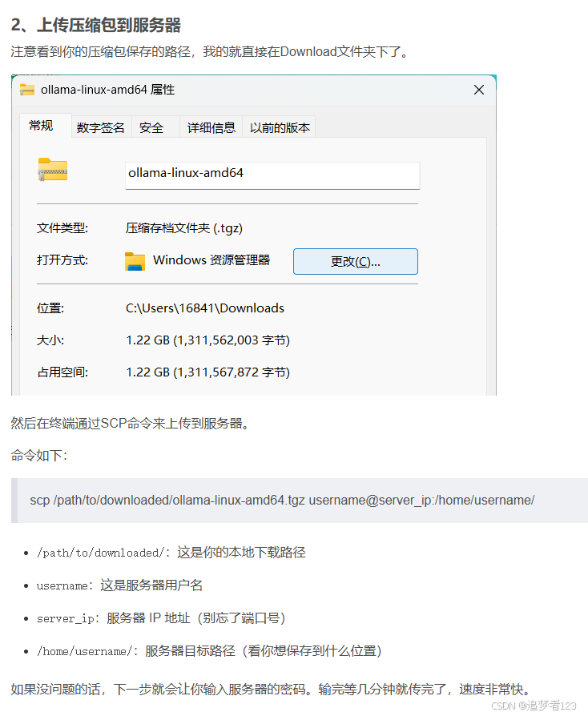The image size is (588, 716).
Task: Select the 常规 tab
Action: tap(45, 126)
